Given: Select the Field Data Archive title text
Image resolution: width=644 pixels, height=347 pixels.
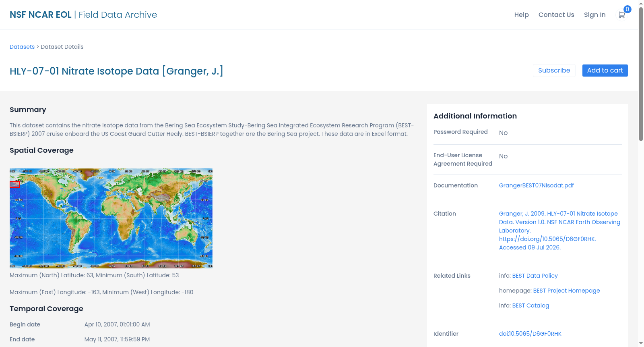Looking at the screenshot, I should (x=118, y=15).
